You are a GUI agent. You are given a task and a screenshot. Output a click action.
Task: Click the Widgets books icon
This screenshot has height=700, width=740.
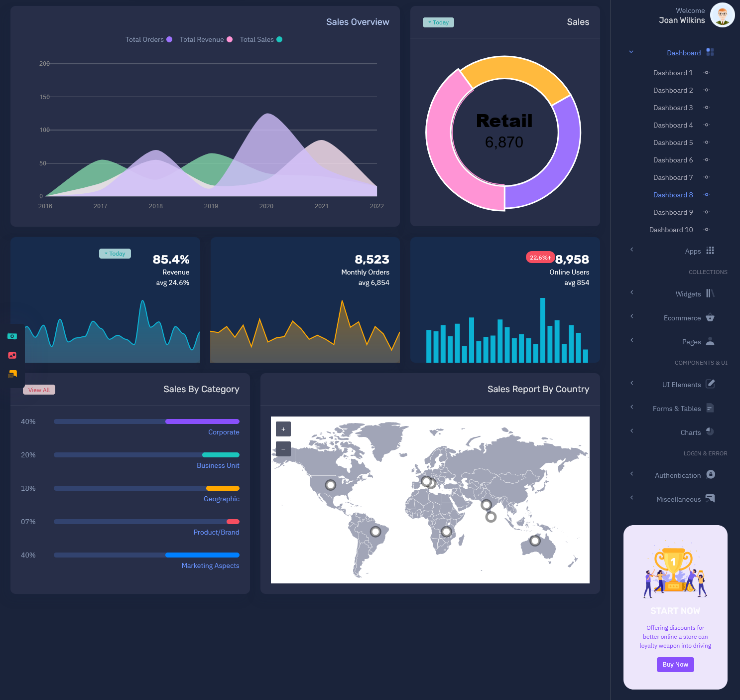click(x=710, y=293)
